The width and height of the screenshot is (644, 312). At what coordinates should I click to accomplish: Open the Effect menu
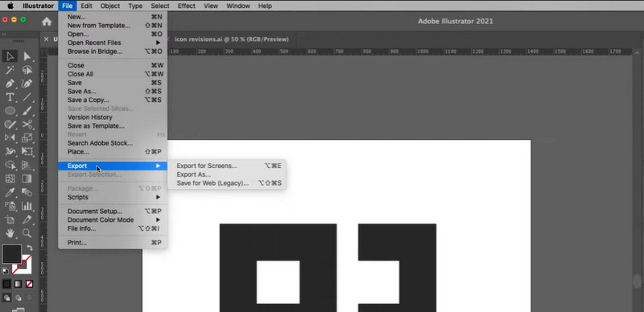coord(187,6)
